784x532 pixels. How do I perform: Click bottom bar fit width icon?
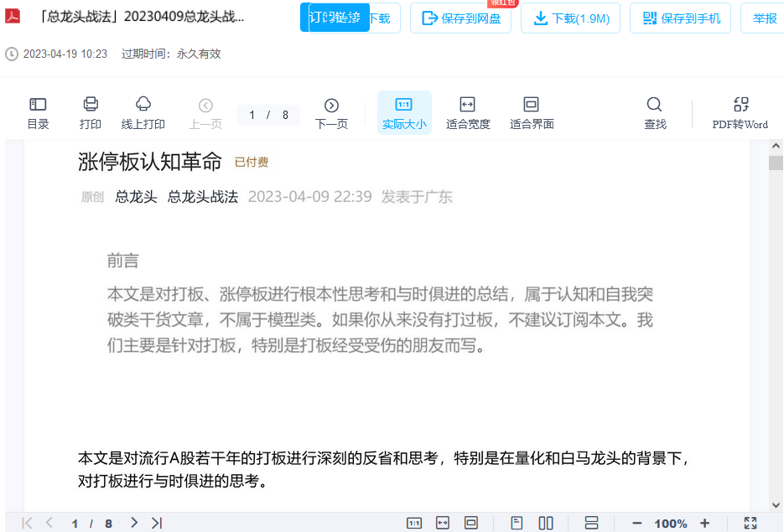pos(443,523)
